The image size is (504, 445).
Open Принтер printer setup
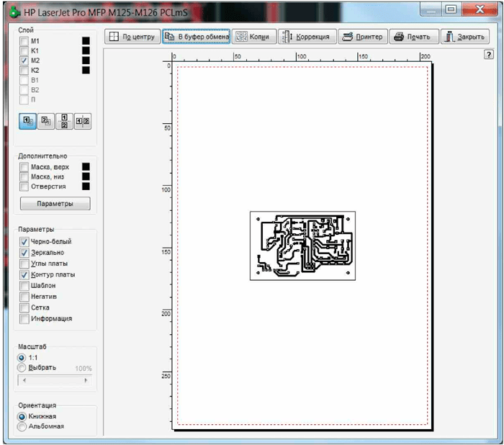point(363,37)
